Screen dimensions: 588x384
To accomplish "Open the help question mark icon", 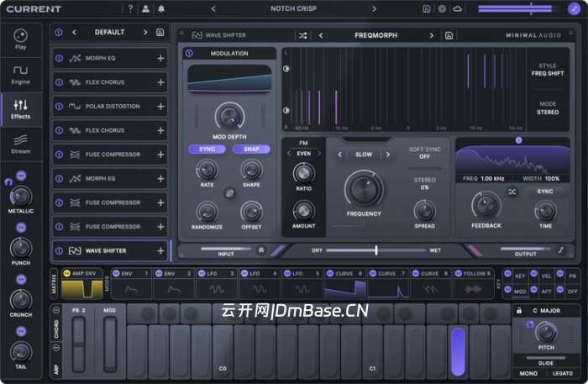I will point(130,8).
